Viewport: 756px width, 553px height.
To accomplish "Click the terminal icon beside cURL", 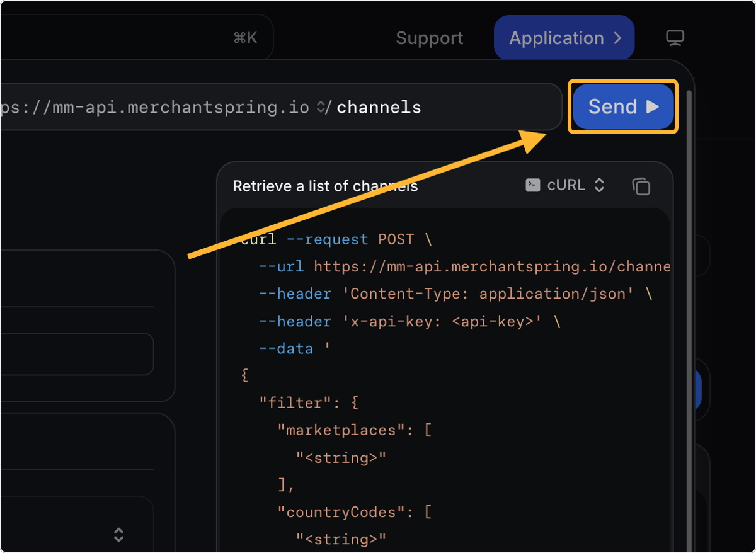I will point(533,185).
